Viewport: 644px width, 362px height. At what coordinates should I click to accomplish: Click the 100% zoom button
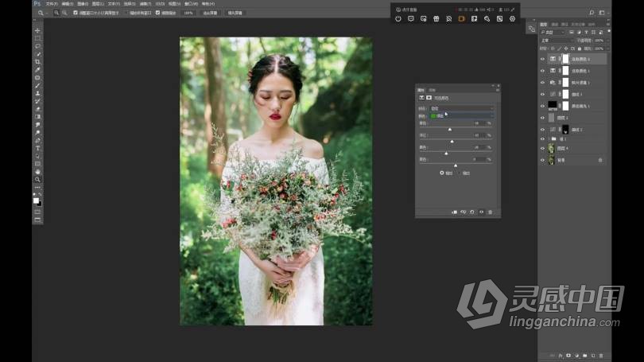pos(188,13)
